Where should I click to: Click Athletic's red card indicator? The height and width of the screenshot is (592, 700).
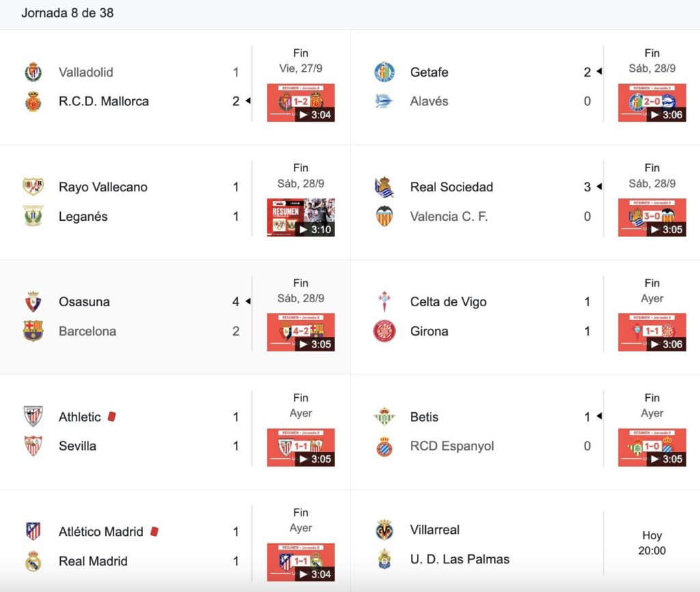[111, 416]
